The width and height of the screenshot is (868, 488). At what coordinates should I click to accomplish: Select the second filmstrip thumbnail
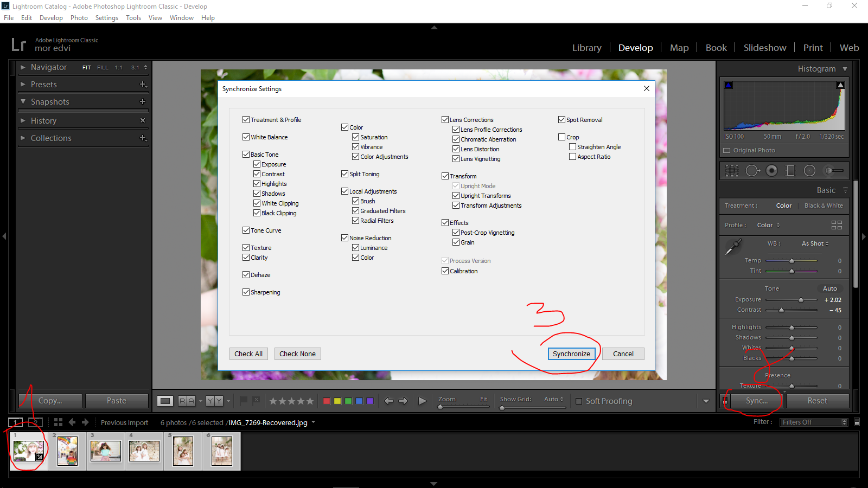pos(68,451)
